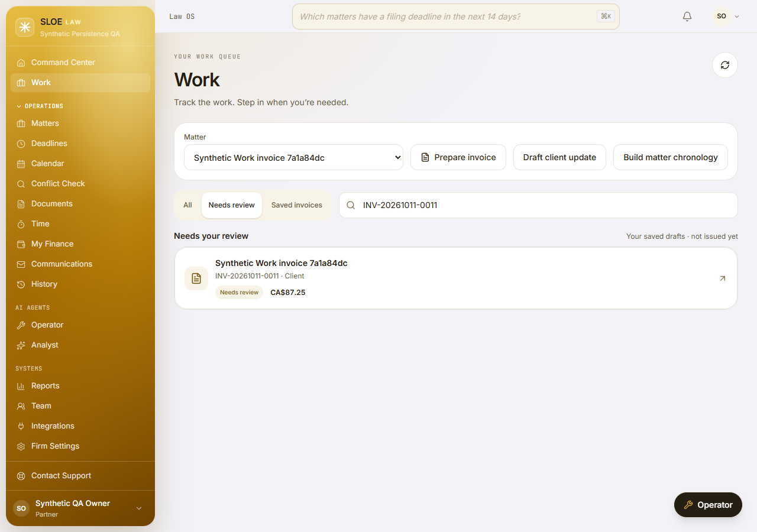Open invoice via the arrow icon
The image size is (757, 532).
pyautogui.click(x=722, y=278)
